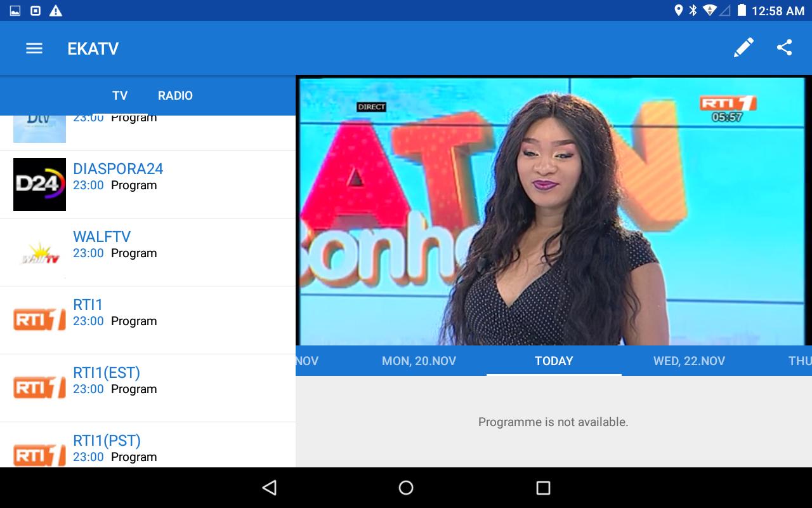
Task: Switch to the TV tab
Action: (120, 95)
